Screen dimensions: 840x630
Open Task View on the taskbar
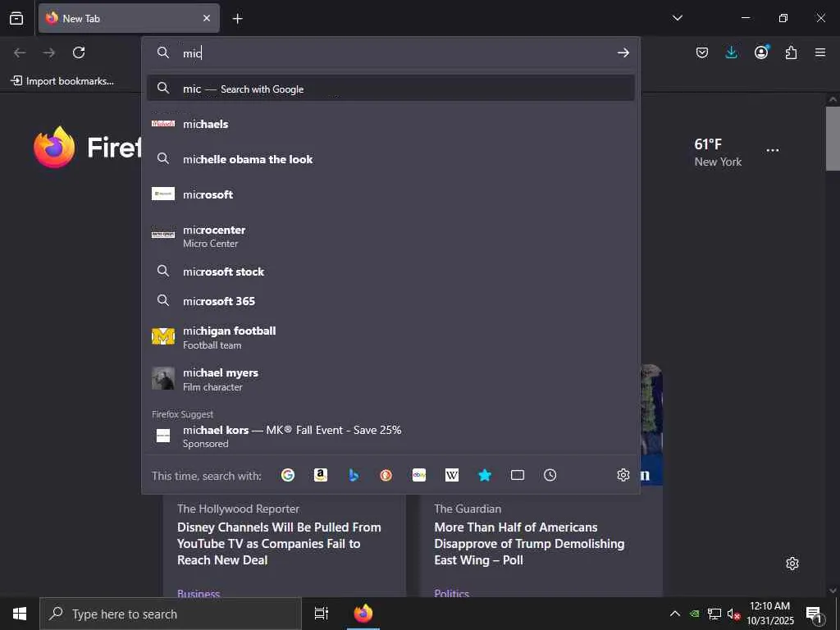[x=322, y=614]
